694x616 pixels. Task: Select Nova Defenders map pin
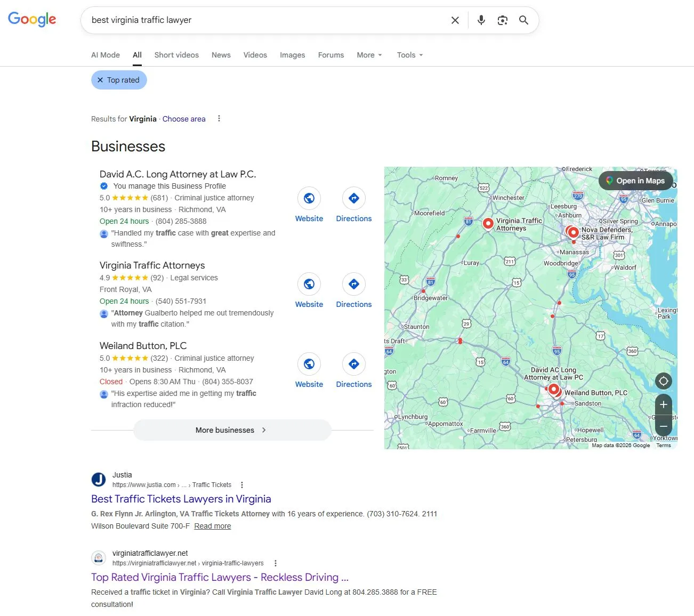tap(574, 232)
